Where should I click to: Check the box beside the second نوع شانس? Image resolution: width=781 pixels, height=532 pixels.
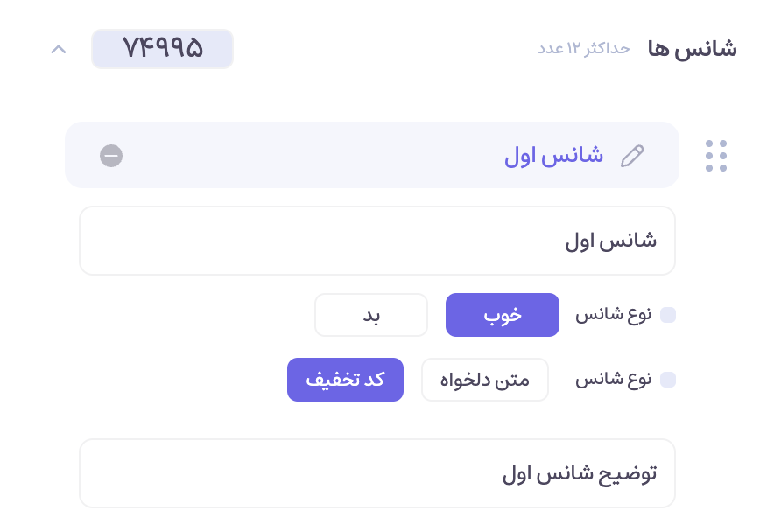point(669,380)
